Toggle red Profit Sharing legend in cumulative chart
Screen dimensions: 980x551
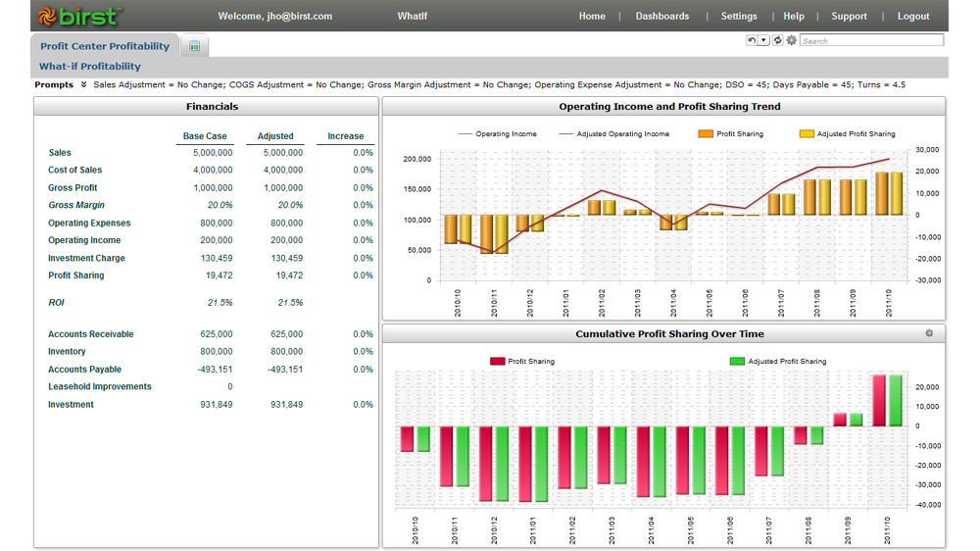(522, 361)
